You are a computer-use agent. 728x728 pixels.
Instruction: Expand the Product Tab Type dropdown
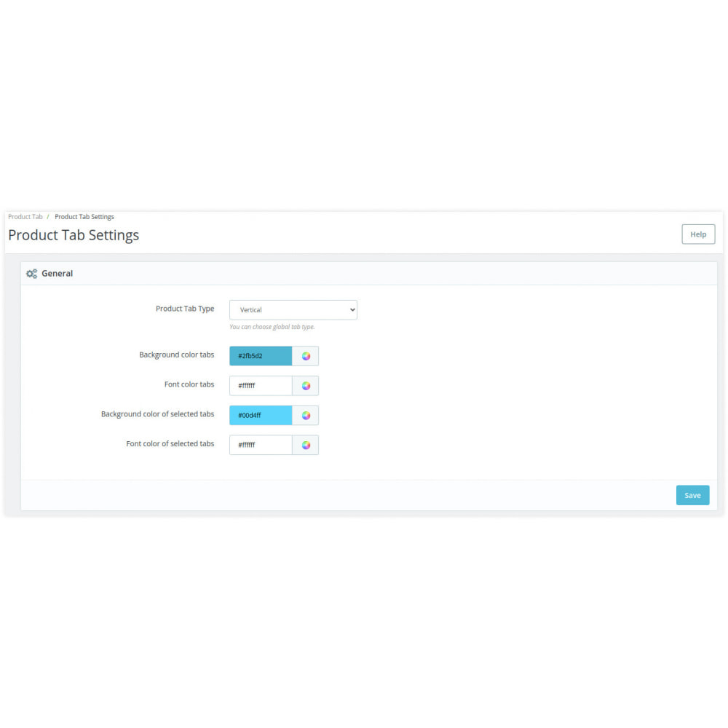[293, 309]
